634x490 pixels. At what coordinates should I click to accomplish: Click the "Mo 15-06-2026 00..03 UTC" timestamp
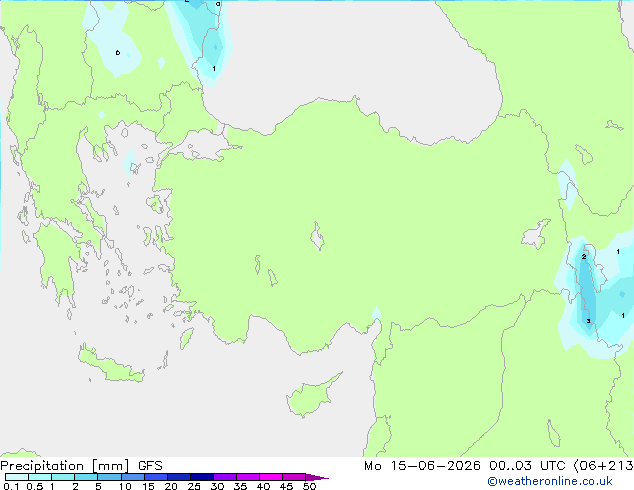(464, 466)
